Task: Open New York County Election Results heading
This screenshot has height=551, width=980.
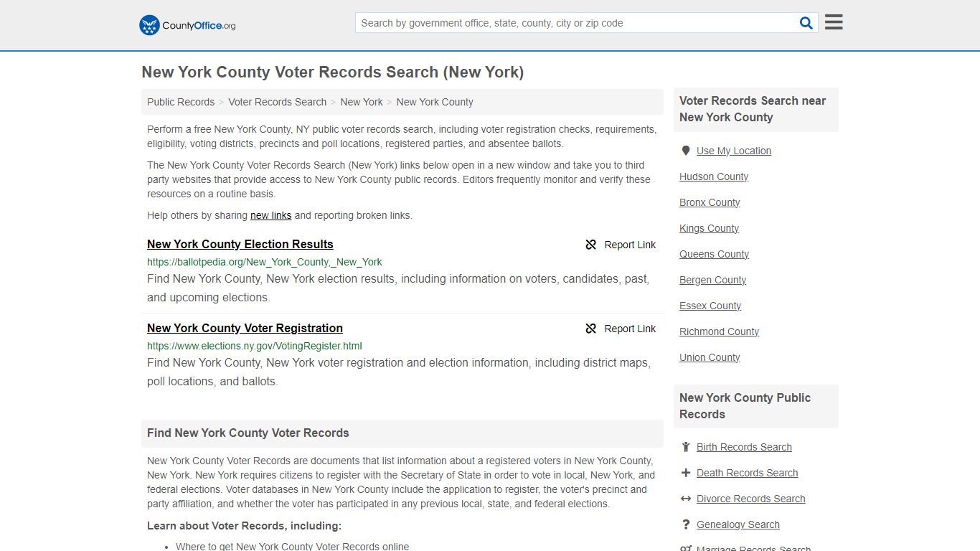Action: click(x=240, y=244)
